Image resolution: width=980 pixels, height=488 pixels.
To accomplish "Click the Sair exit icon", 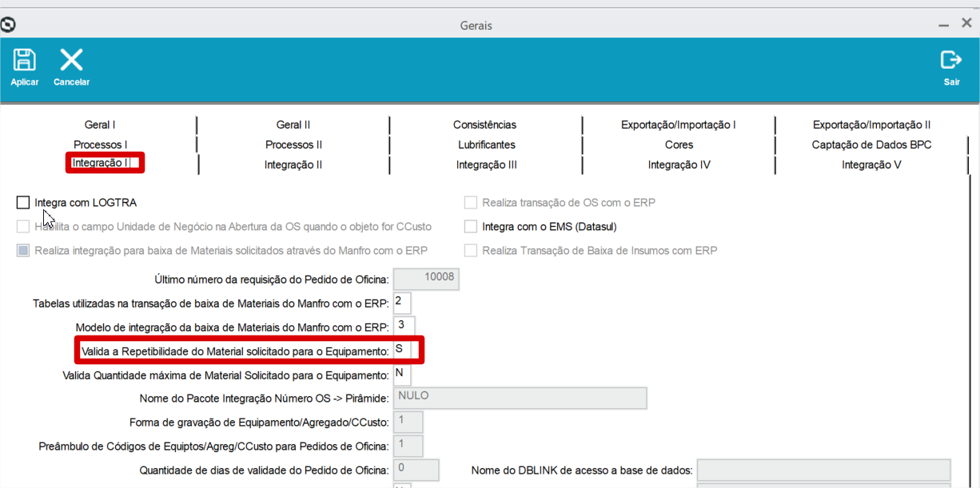I will point(951,60).
